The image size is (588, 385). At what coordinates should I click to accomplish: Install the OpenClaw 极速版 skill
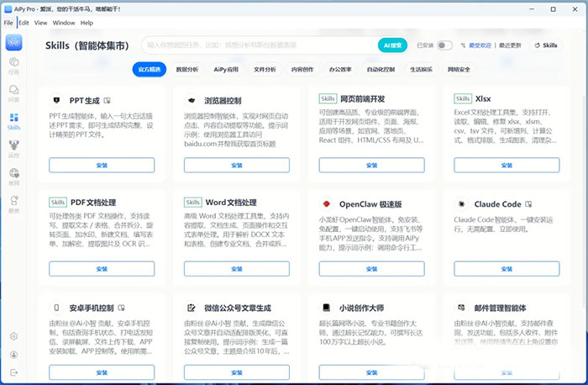coord(372,269)
